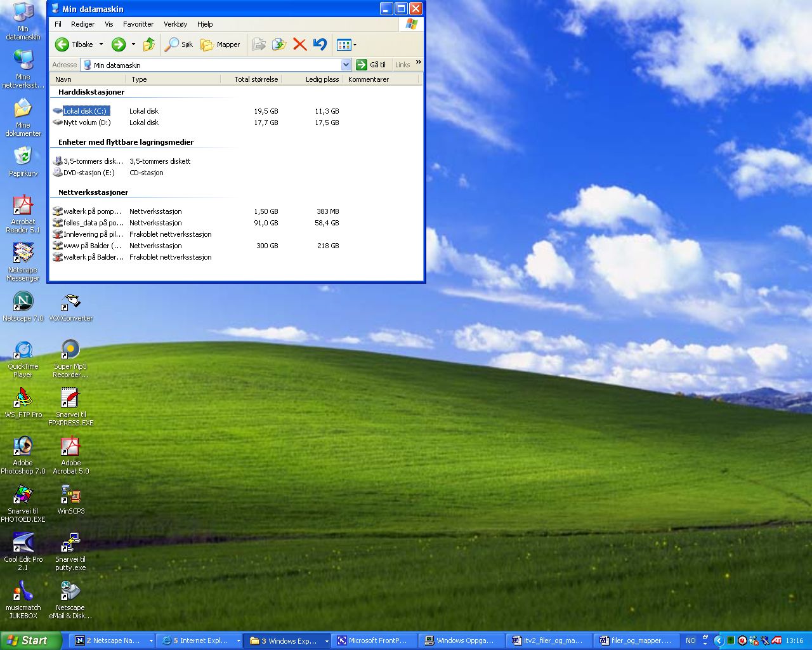Select the WinSCP3 desktop icon
The image size is (812, 650).
[x=70, y=500]
